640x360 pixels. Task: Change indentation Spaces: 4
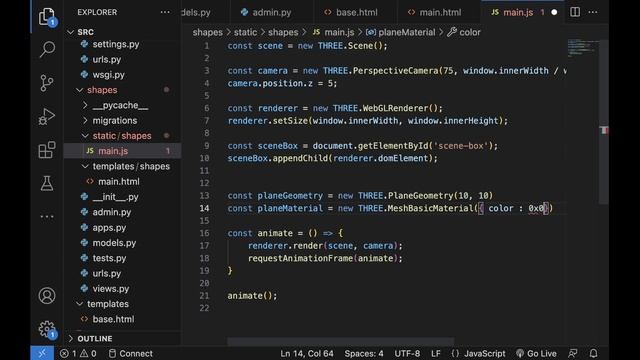click(x=364, y=353)
